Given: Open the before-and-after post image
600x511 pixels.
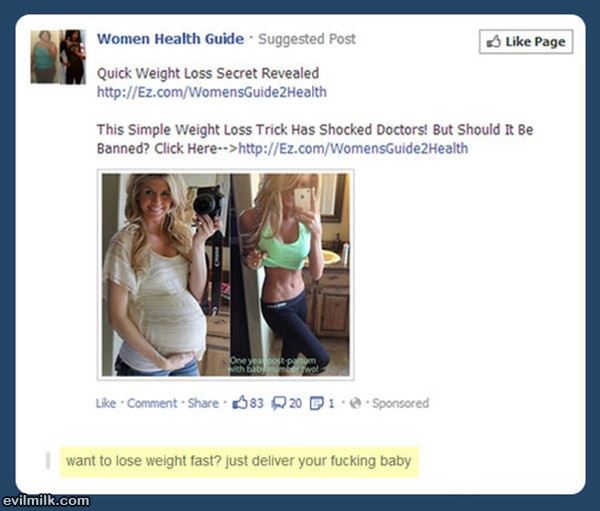Looking at the screenshot, I should [225, 274].
